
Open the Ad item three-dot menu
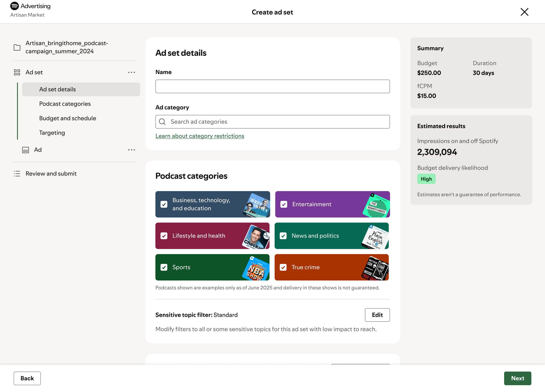pyautogui.click(x=131, y=150)
